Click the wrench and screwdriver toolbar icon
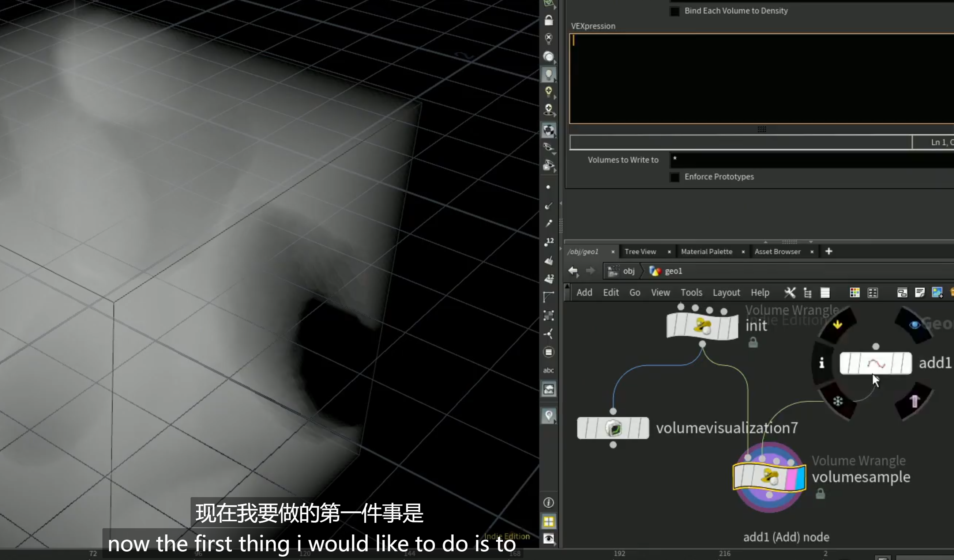Image resolution: width=954 pixels, height=560 pixels. click(x=790, y=293)
